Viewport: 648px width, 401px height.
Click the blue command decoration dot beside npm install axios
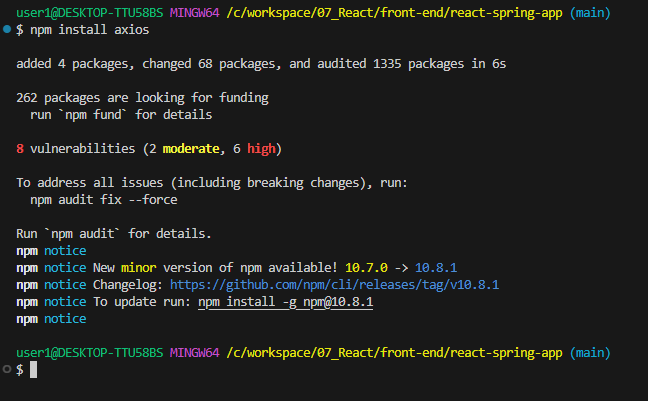7,29
